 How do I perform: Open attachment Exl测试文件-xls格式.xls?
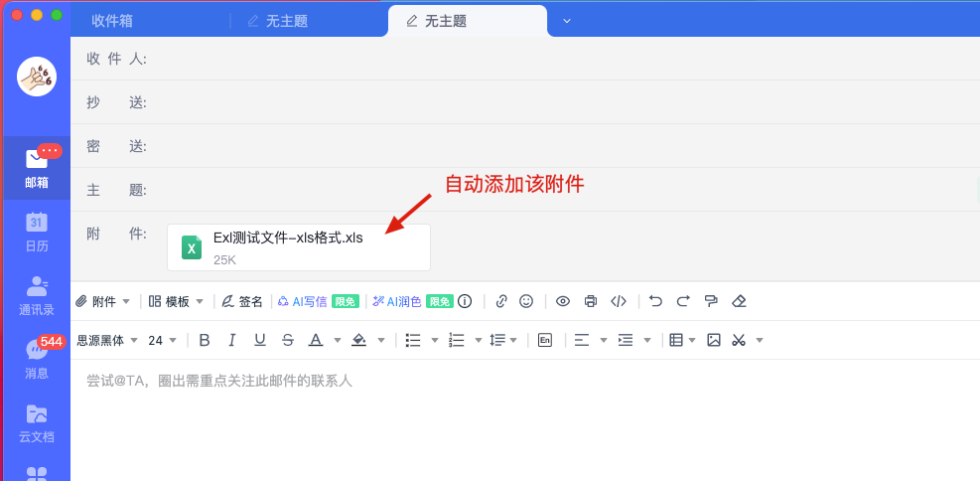(x=299, y=247)
